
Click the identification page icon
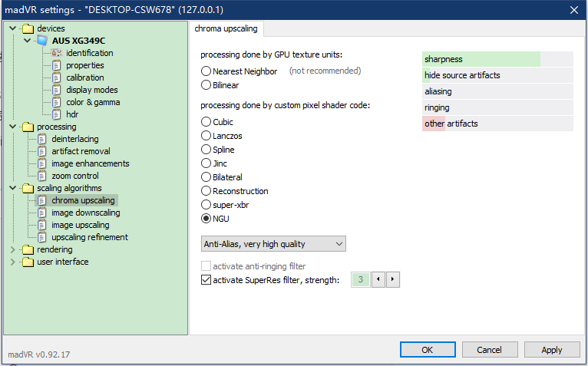(56, 53)
